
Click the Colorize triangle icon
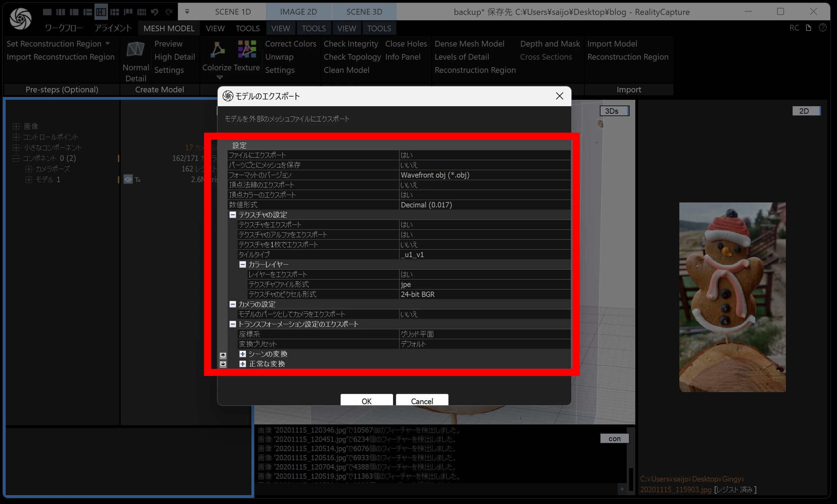point(217,49)
